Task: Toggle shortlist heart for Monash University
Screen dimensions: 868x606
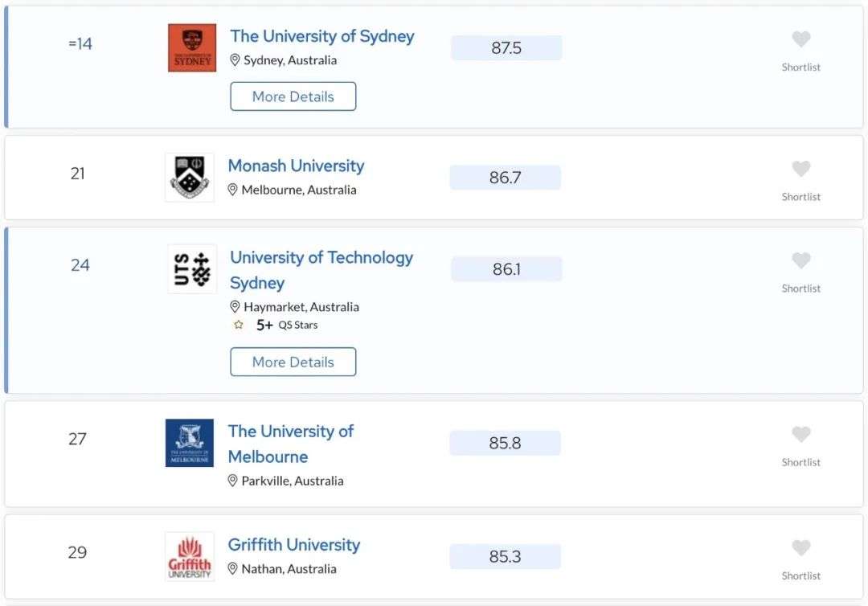Action: point(800,168)
